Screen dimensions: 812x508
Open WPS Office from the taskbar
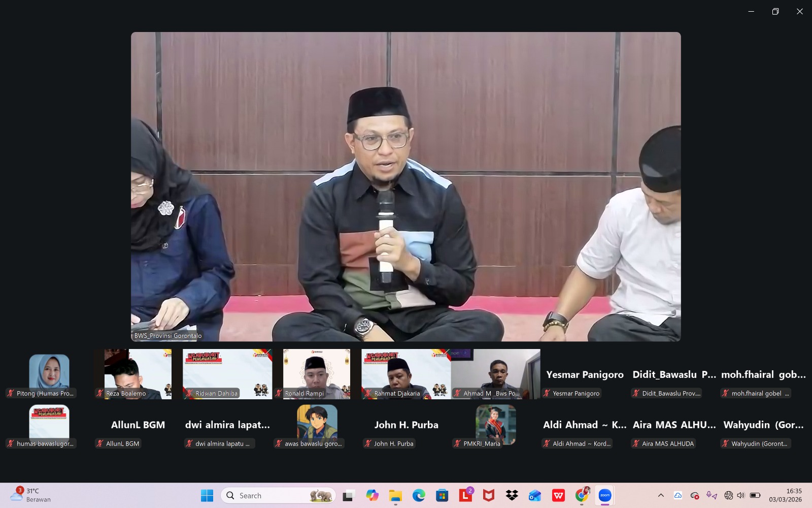click(558, 495)
